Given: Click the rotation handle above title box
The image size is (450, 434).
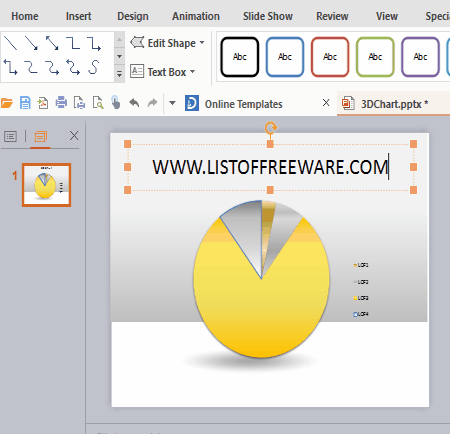Looking at the screenshot, I should tap(270, 128).
